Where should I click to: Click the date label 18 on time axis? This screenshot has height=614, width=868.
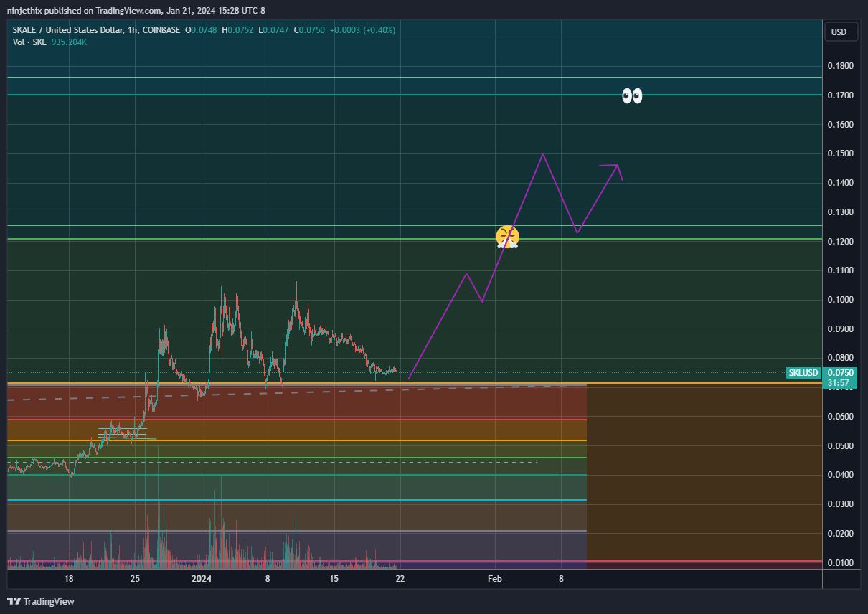click(69, 579)
